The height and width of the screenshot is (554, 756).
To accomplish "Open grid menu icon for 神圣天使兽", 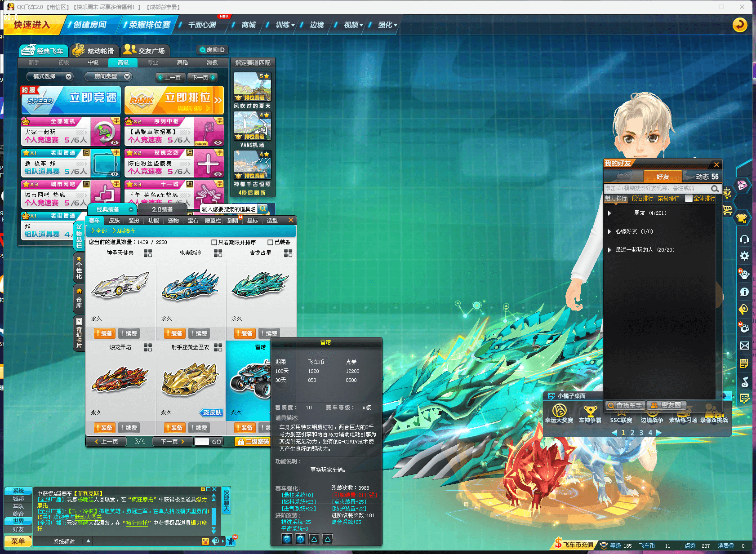I will 148,253.
